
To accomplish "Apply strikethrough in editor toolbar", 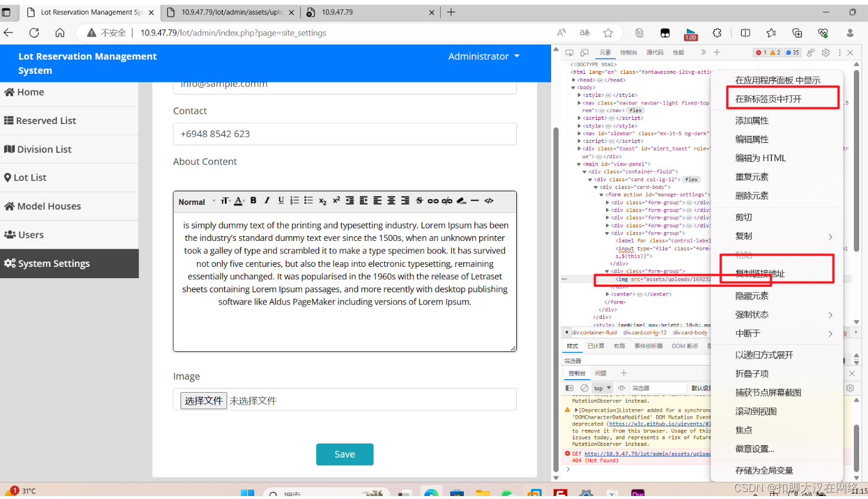I will point(420,201).
